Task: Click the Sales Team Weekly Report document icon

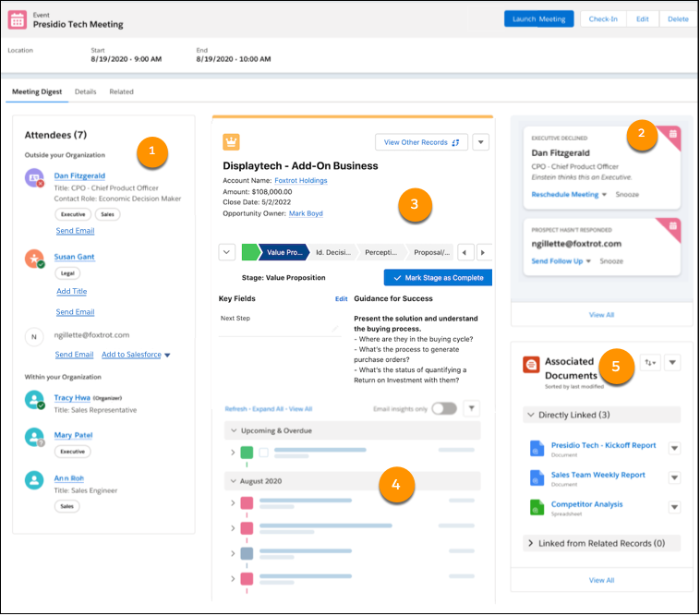Action: pyautogui.click(x=537, y=478)
